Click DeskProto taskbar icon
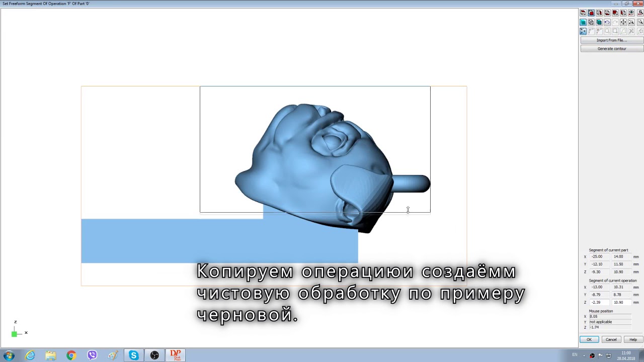 [176, 355]
